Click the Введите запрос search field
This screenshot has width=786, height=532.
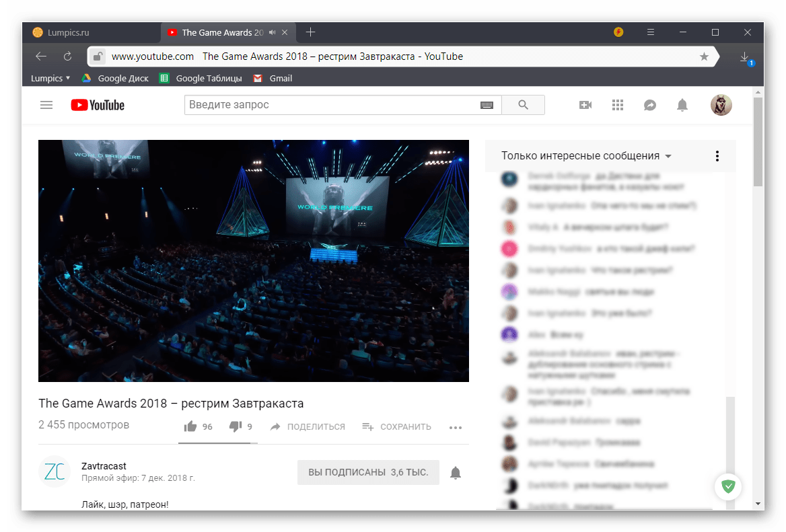coord(332,105)
